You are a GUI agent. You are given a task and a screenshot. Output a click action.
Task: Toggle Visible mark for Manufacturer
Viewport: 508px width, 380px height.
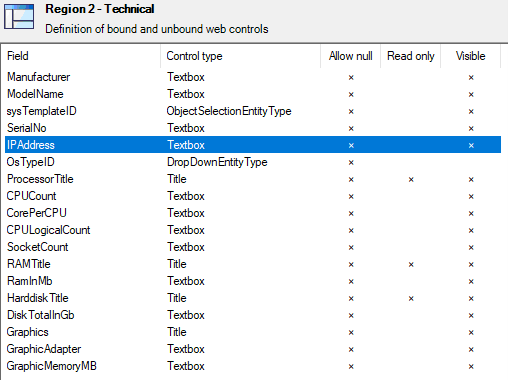471,78
